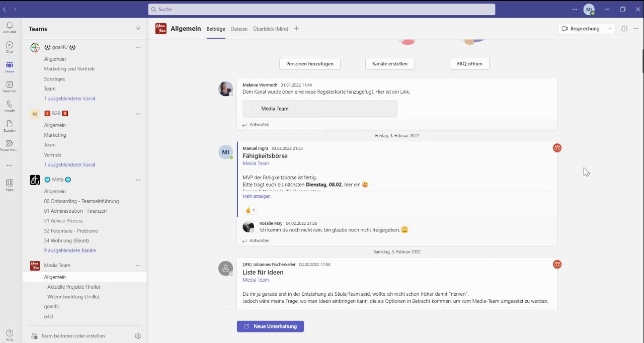Expand post with Mehr anzeigen

[x=256, y=196]
